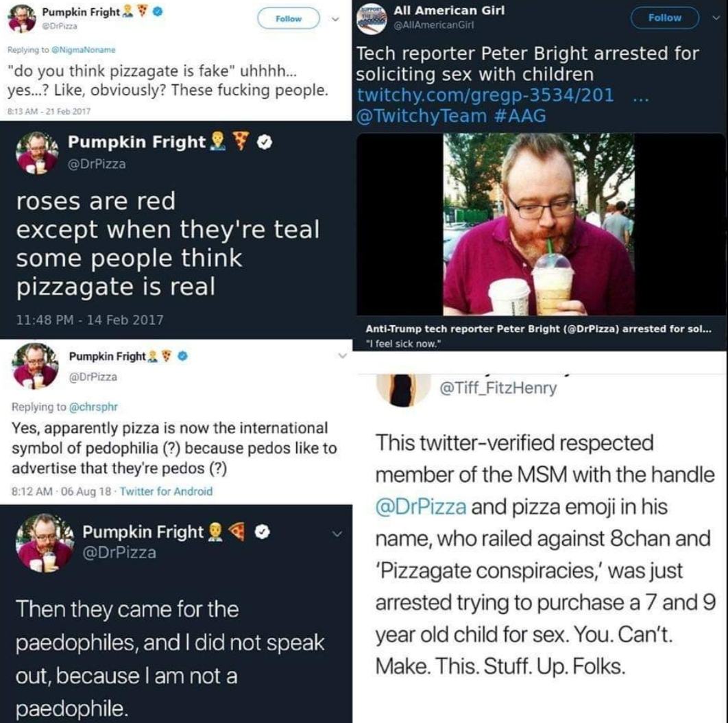This screenshot has height=723, width=728.
Task: Open the Peter Bright article photo card
Action: coord(540,241)
